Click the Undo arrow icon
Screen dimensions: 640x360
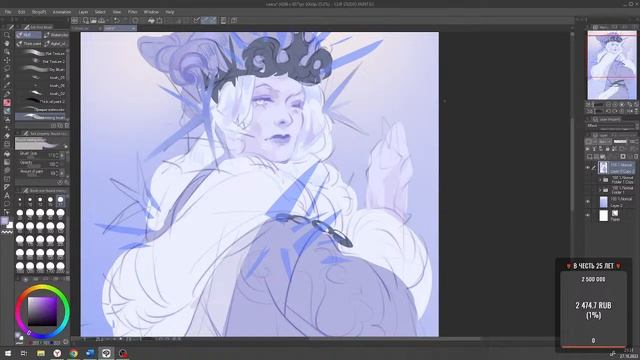pyautogui.click(x=117, y=20)
